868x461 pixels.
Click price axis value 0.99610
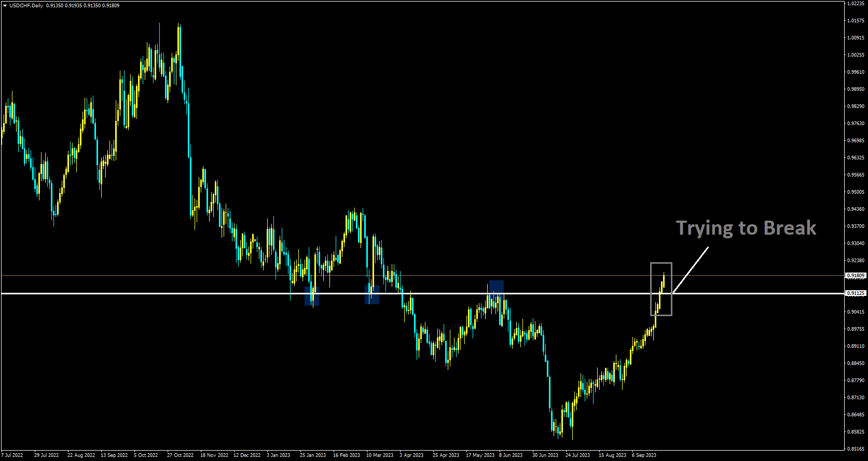coord(856,72)
